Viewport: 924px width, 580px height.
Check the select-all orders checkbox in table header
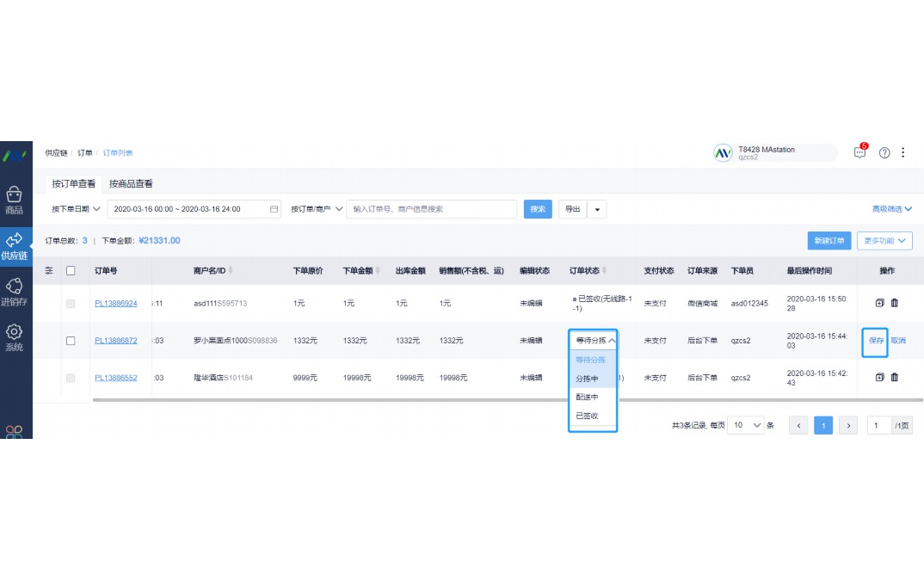pos(71,269)
